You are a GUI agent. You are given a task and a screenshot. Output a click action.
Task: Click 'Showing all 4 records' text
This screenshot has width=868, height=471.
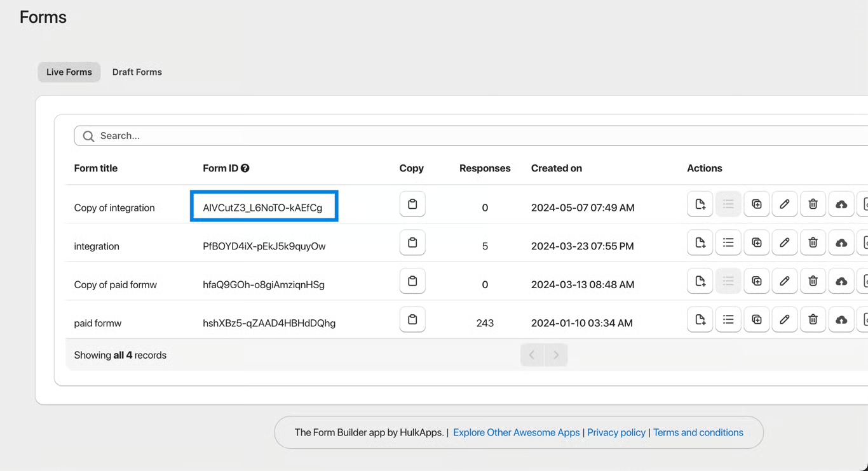tap(120, 355)
